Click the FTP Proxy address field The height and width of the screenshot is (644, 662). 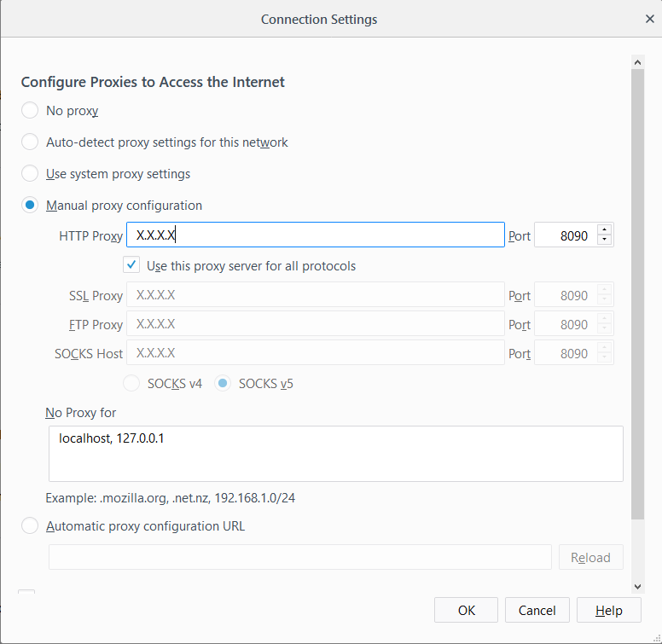[x=316, y=323]
